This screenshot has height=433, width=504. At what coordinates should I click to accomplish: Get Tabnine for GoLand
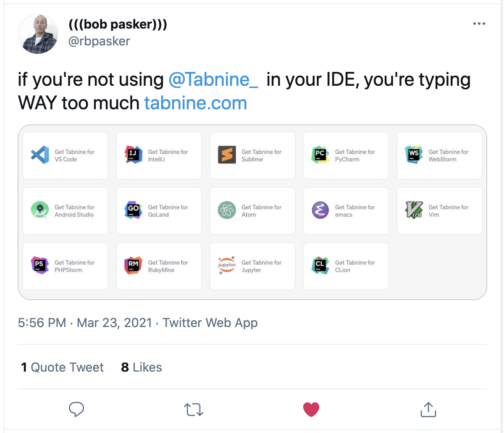point(159,211)
